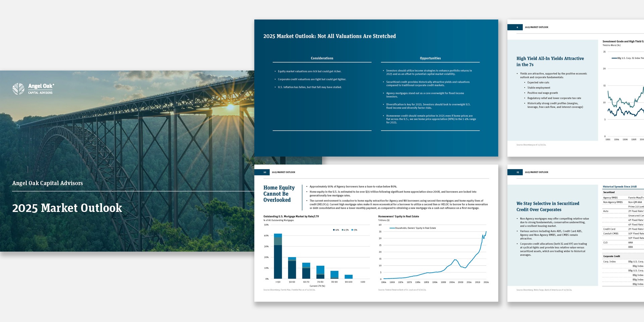Click "Investment Grade and High Yield" chart title
644x322 pixels.
click(623, 42)
